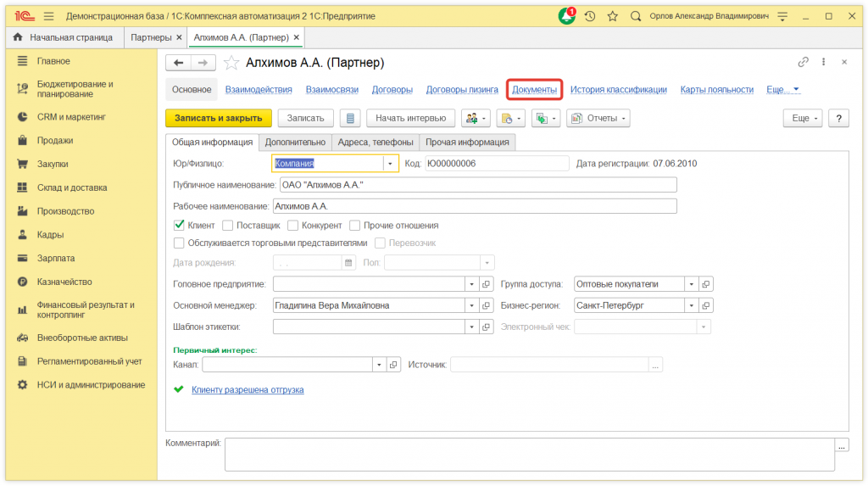Open the search magnifier icon

[635, 16]
